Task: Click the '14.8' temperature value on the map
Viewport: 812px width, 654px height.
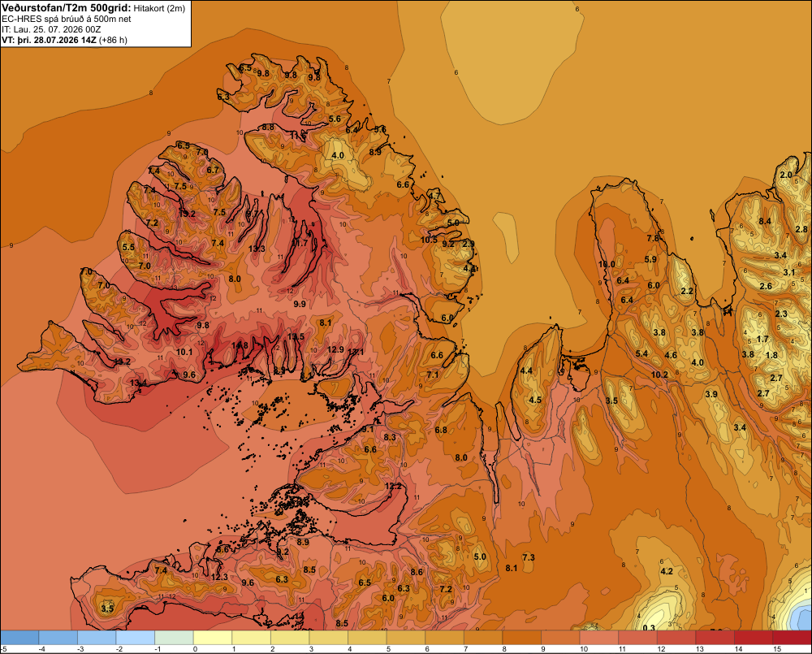Action: tap(240, 345)
